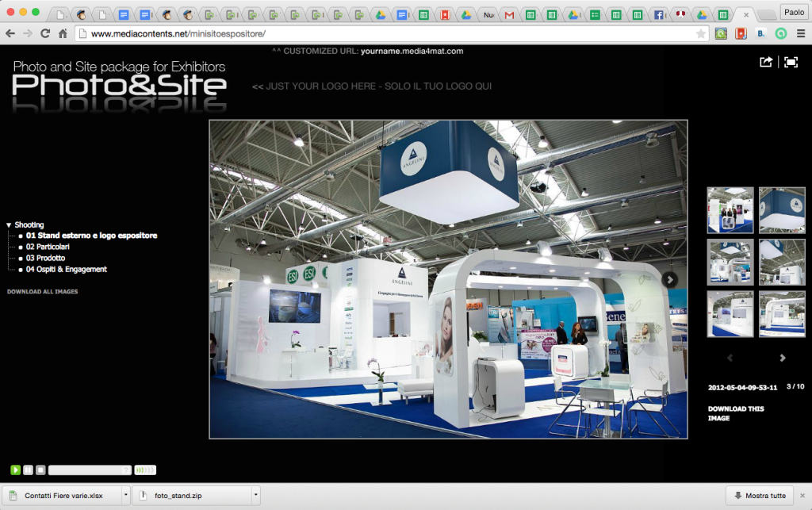Open the dropdown arrow for foto_stand.zip download

[255, 496]
